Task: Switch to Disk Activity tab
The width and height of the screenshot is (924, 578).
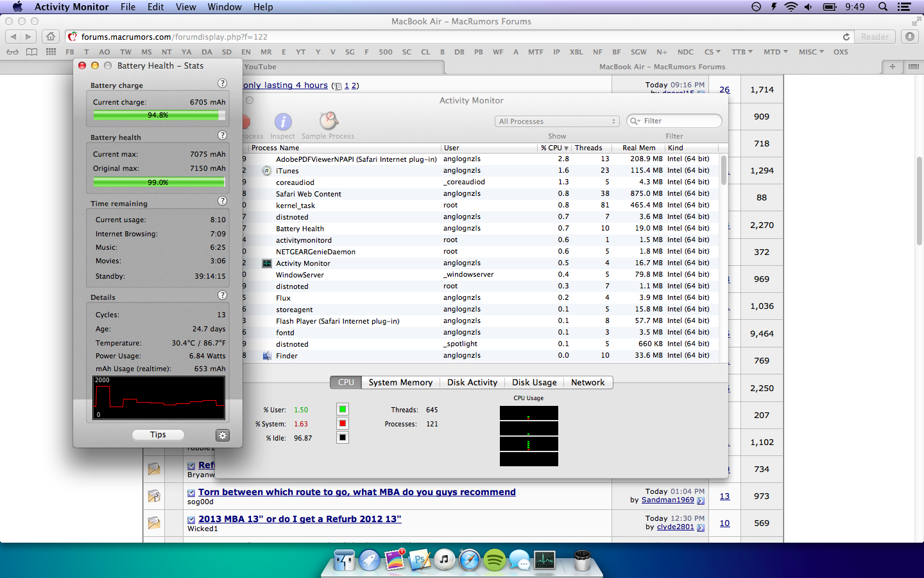Action: tap(472, 382)
